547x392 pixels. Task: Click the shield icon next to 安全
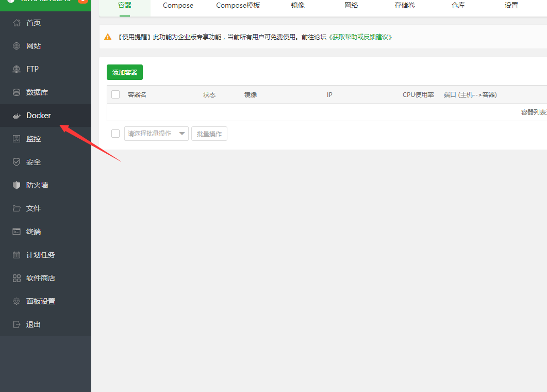[x=16, y=162]
